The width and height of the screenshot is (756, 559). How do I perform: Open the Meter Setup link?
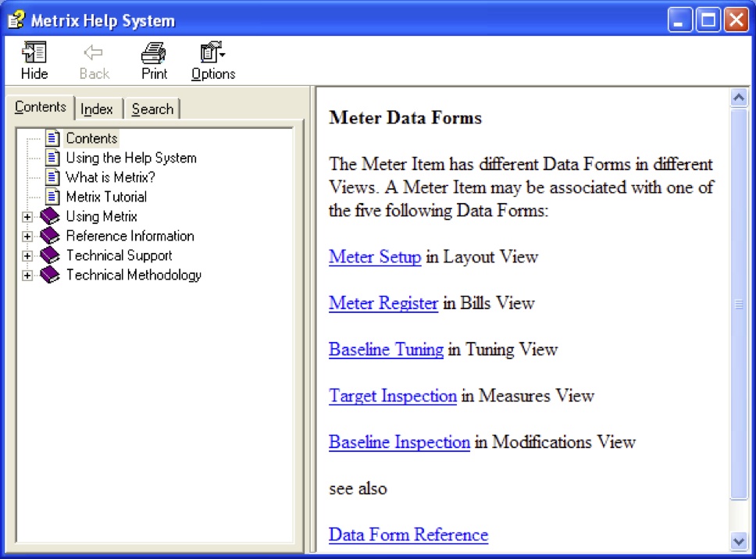(375, 257)
